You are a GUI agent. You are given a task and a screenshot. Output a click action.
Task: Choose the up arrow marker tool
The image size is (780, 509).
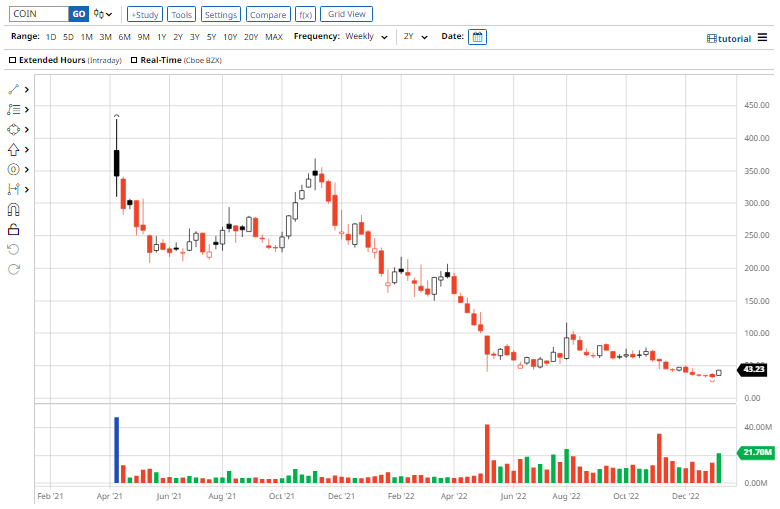coord(13,149)
